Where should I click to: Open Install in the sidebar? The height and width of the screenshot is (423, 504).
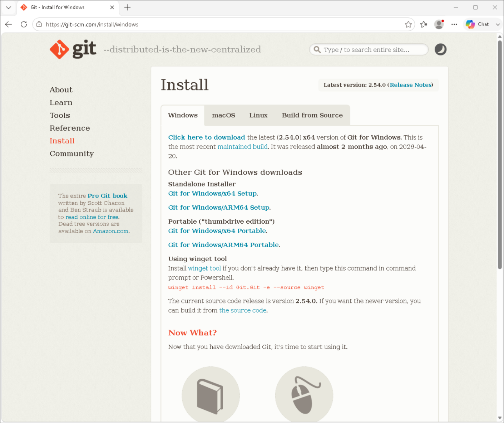[62, 141]
